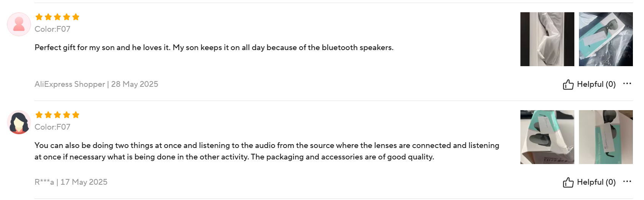Click the 17 May 2025 review date
This screenshot has width=644, height=200.
pyautogui.click(x=84, y=182)
